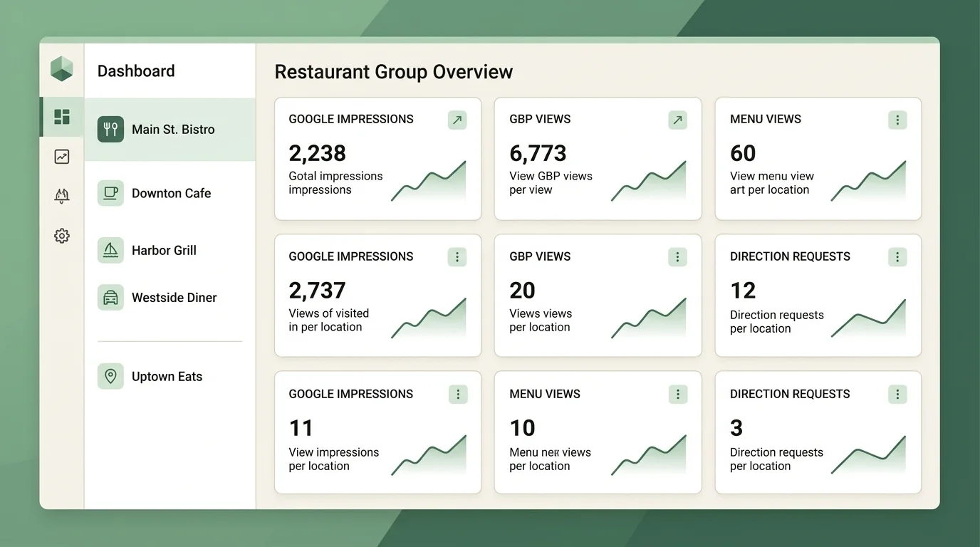Open the three-dot menu on the Google Impressions 11 card
The width and height of the screenshot is (980, 547).
coord(458,394)
